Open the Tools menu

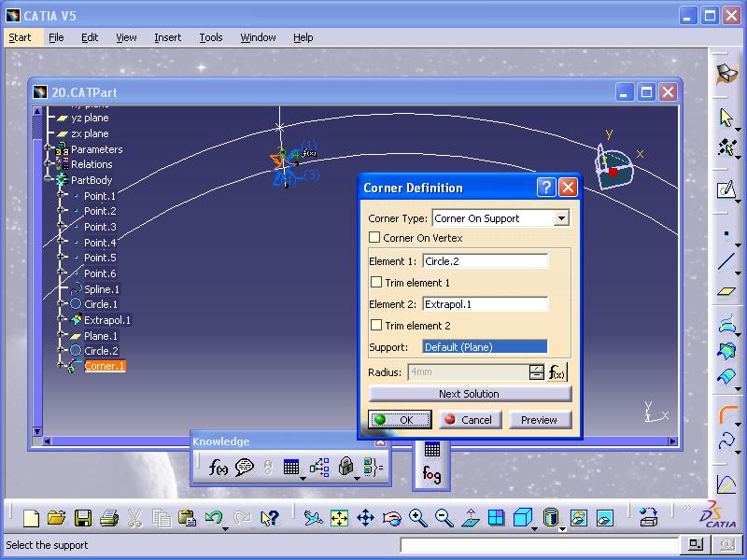[x=211, y=37]
